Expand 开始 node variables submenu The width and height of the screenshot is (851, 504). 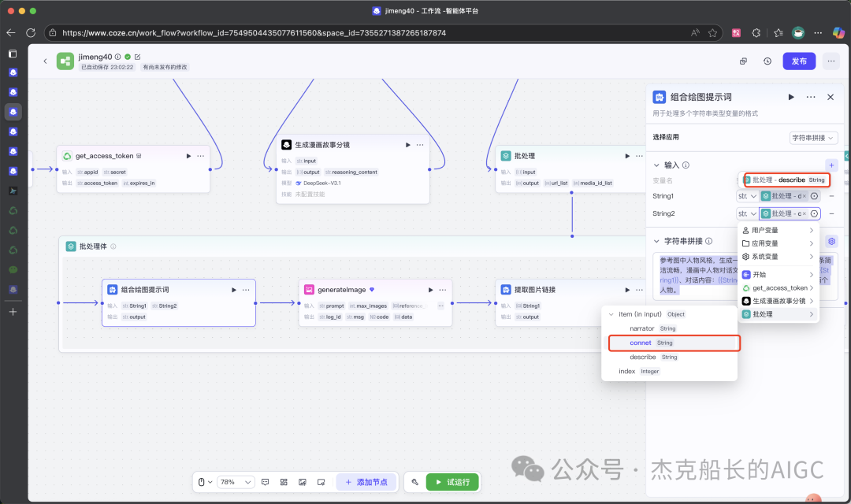click(x=779, y=275)
